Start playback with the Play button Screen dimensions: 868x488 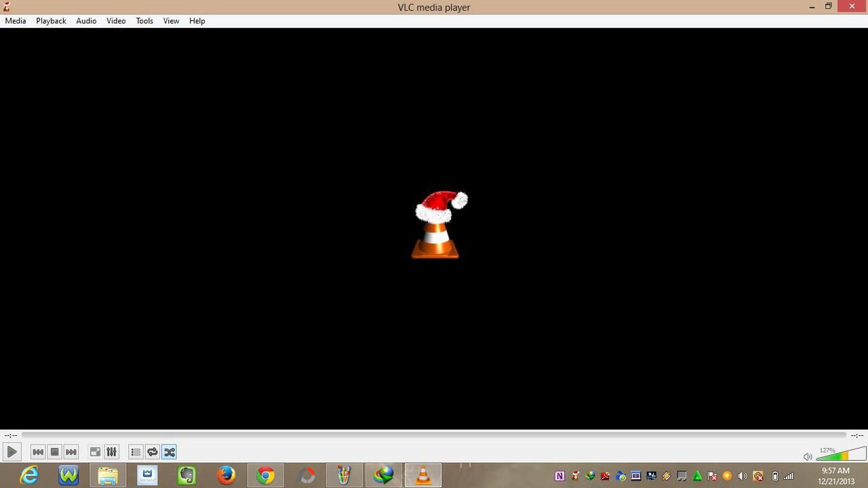(x=12, y=452)
